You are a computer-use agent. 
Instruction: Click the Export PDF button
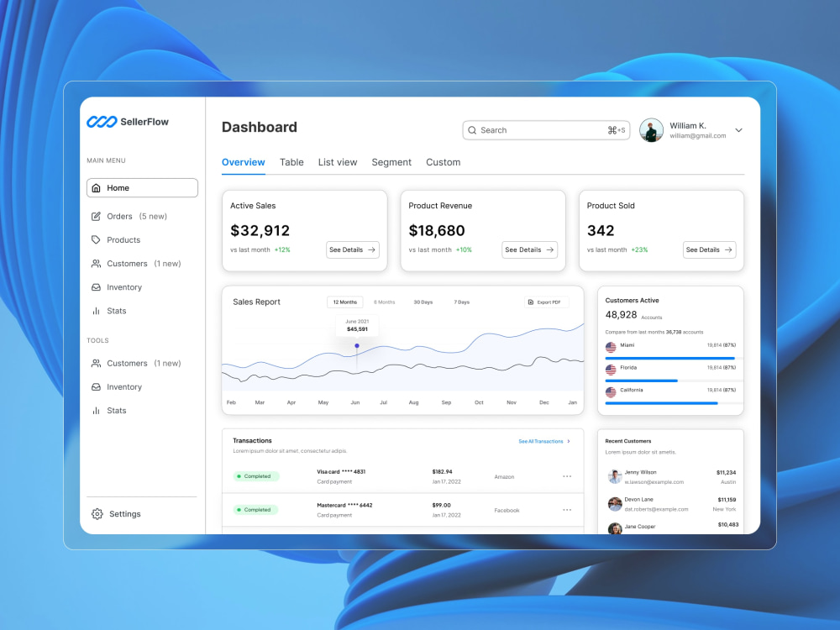pyautogui.click(x=546, y=302)
